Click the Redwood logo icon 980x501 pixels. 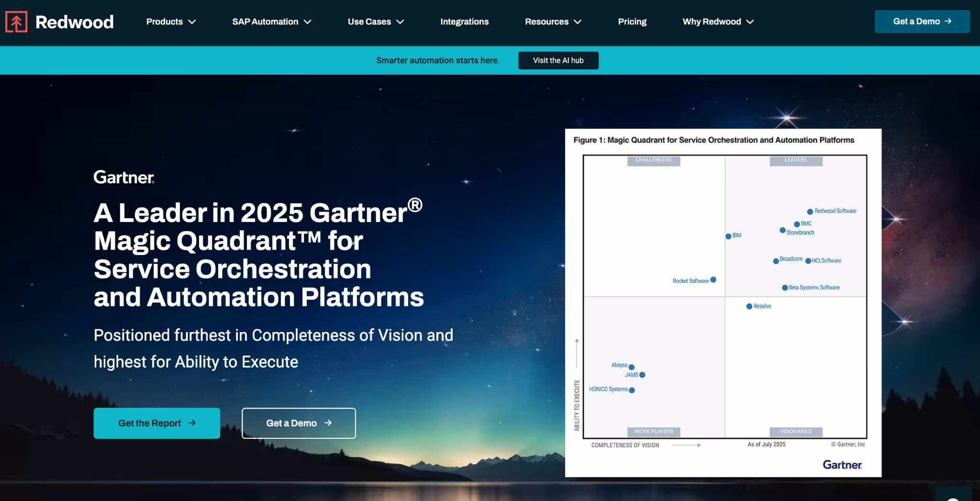[16, 22]
